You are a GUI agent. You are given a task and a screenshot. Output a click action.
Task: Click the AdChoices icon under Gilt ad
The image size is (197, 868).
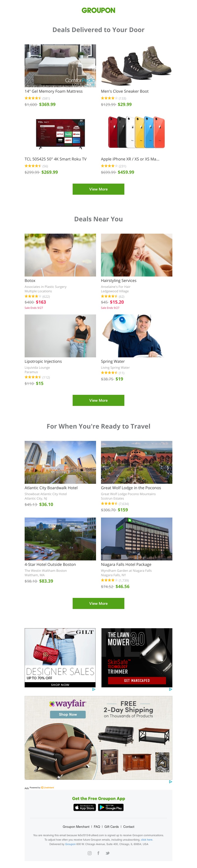pyautogui.click(x=94, y=689)
